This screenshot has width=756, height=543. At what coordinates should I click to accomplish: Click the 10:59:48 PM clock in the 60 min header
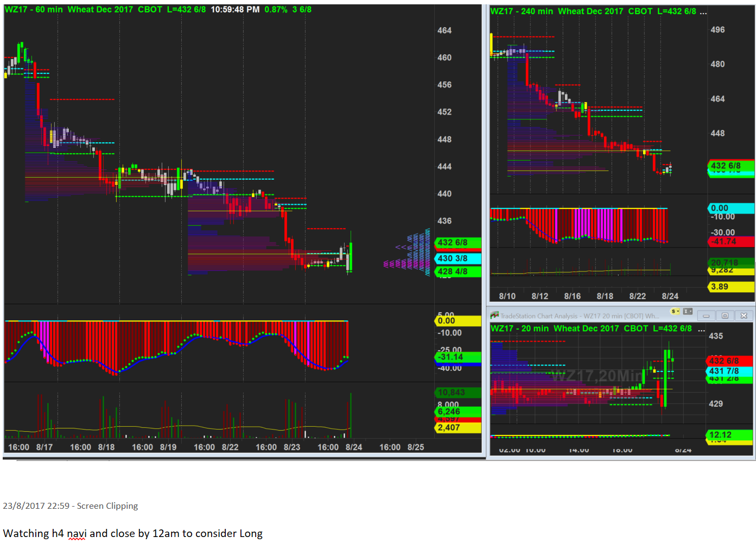[235, 10]
